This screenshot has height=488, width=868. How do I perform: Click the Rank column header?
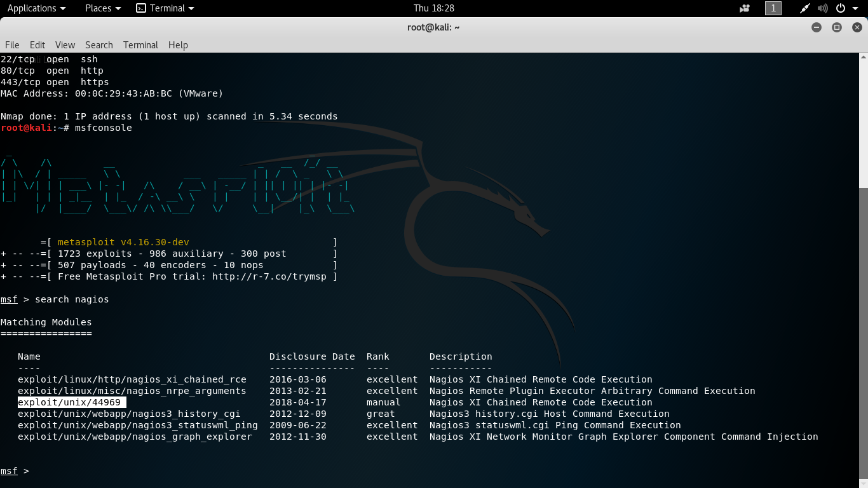(378, 356)
